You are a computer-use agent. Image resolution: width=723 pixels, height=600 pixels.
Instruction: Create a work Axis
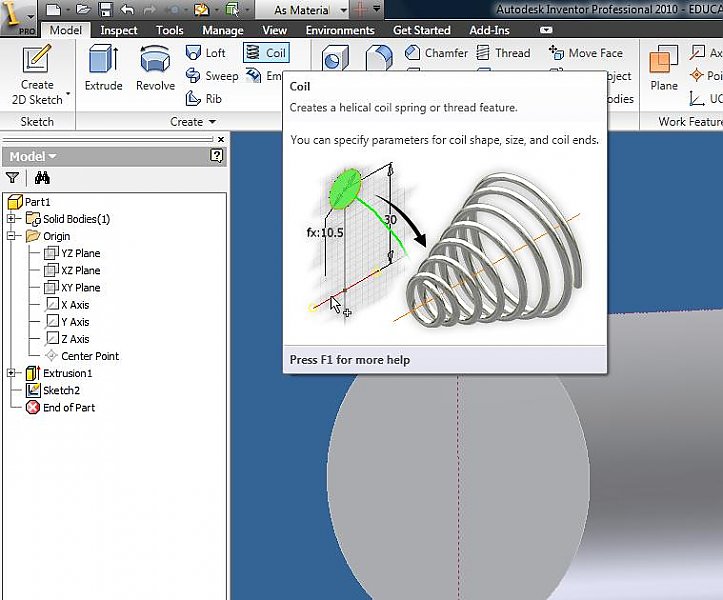[706, 53]
